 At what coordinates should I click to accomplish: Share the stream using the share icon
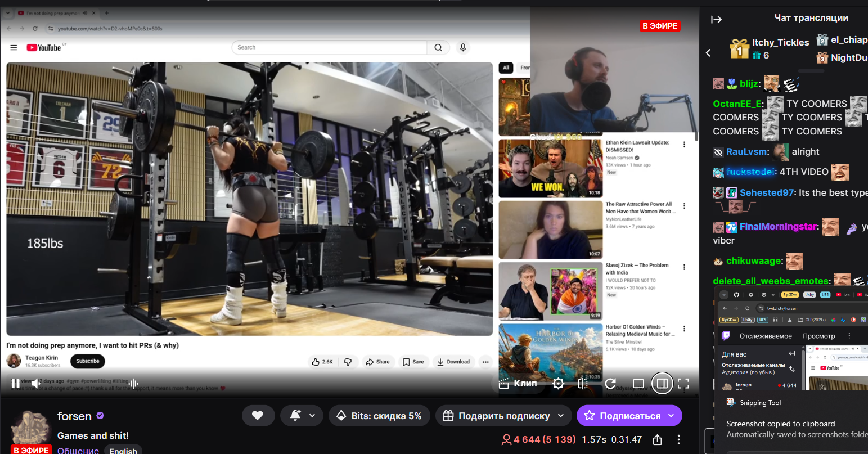click(657, 439)
